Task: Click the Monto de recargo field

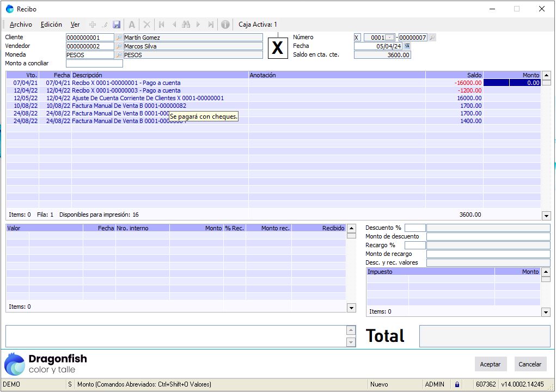Action: [488, 254]
